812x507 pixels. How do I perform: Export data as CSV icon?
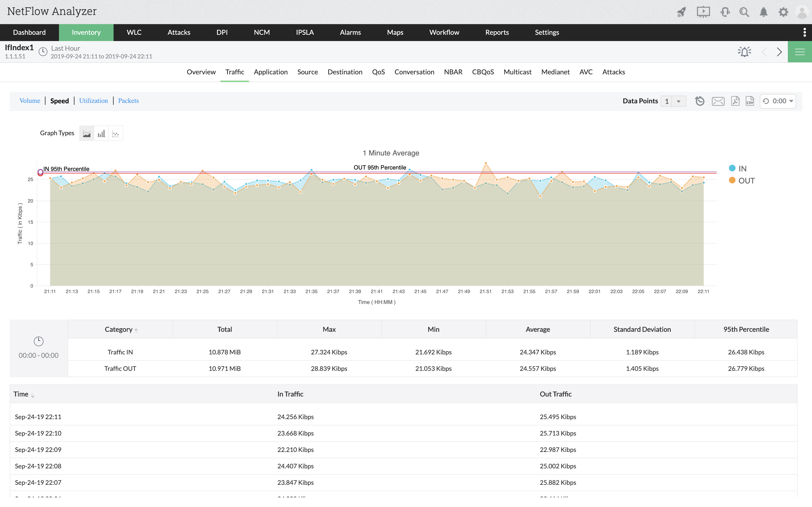click(x=750, y=101)
